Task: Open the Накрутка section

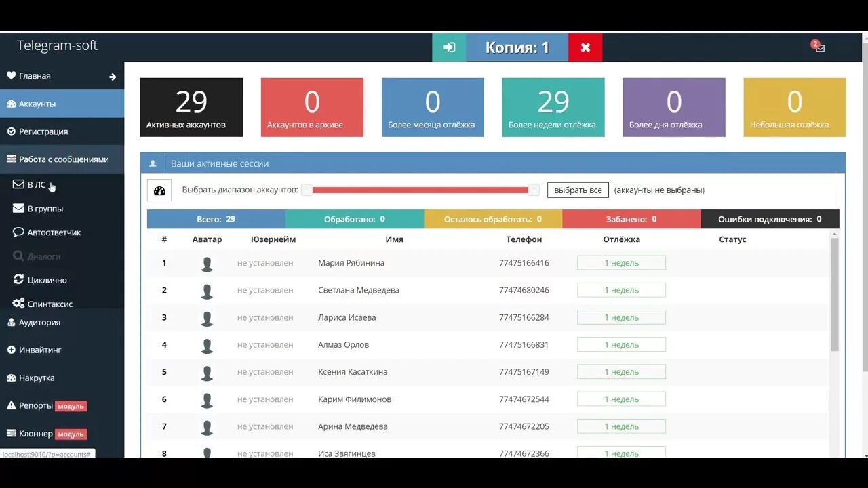Action: [62, 378]
